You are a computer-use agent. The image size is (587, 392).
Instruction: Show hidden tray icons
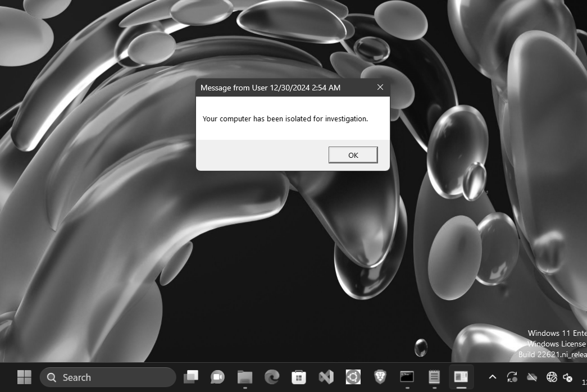click(493, 377)
